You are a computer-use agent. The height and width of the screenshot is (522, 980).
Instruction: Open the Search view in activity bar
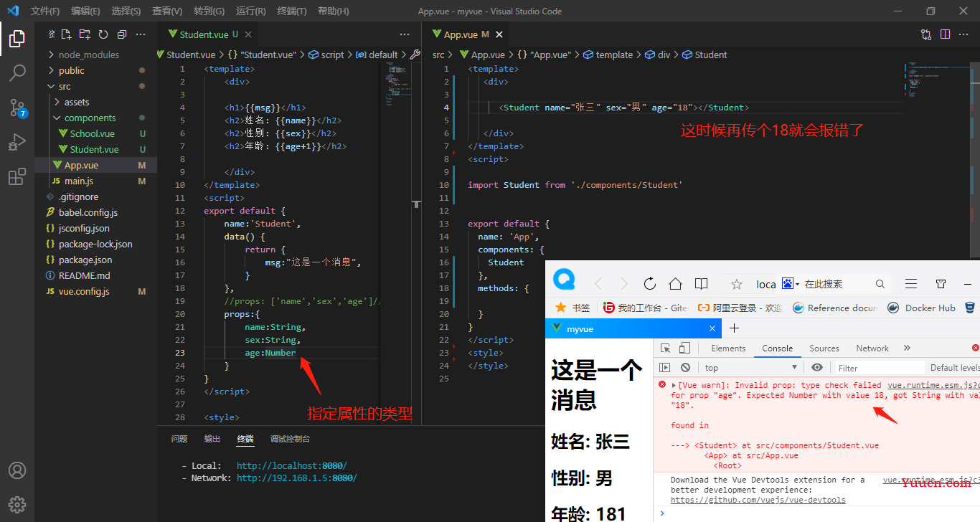pyautogui.click(x=17, y=72)
